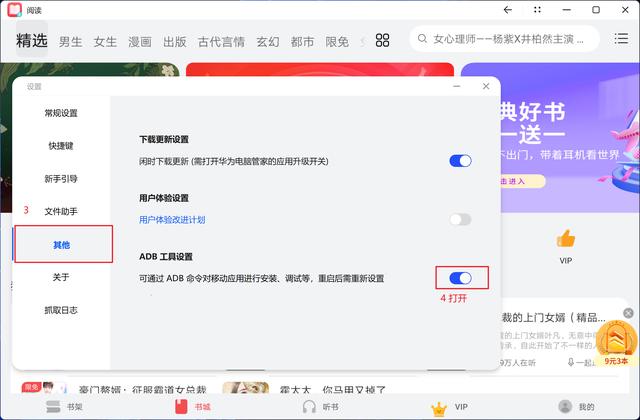The height and width of the screenshot is (420, 640).
Task: Click the search magnifier icon
Action: point(422,39)
